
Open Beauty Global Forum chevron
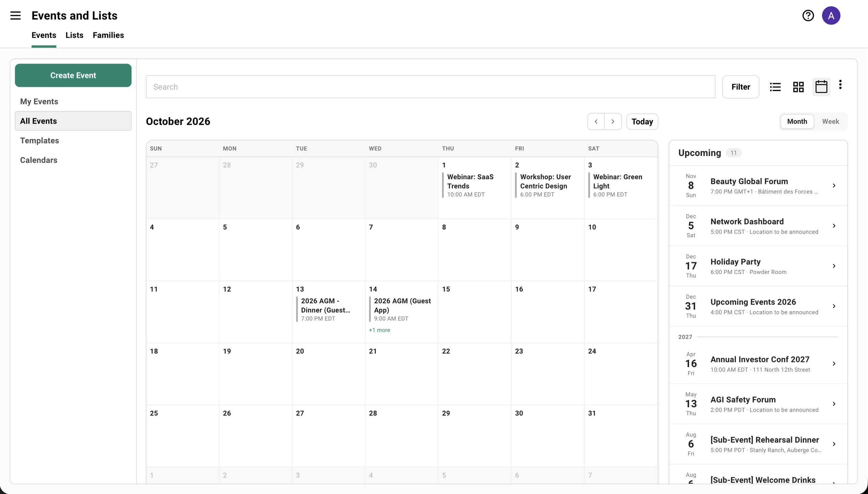coord(834,185)
